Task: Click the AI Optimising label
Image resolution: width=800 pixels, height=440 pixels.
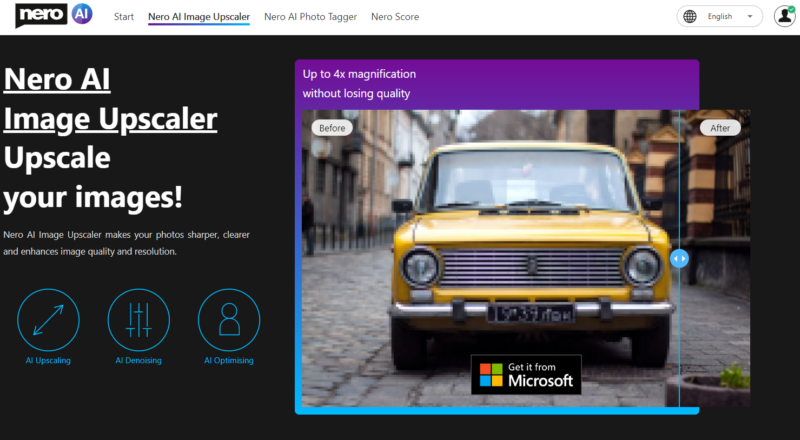Action: (x=229, y=360)
